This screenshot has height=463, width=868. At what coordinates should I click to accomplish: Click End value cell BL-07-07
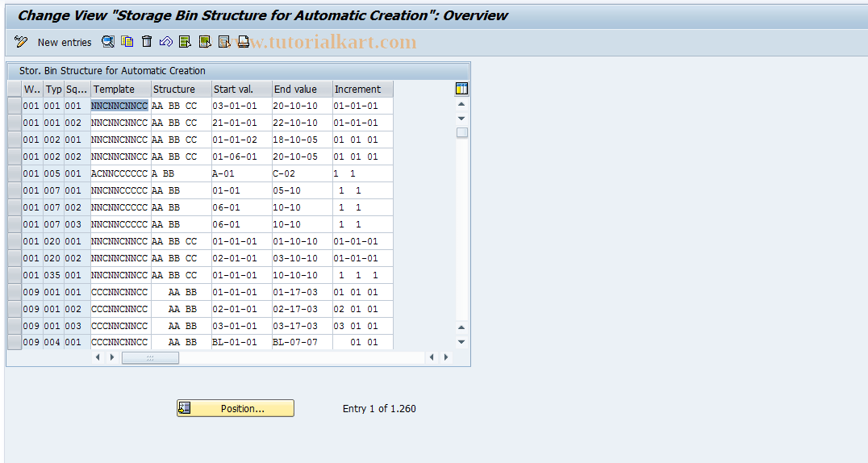(303, 342)
